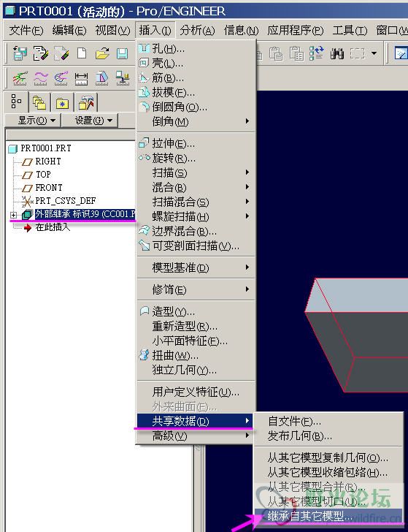
Task: Click the regenerate manager icon with blue arrows
Action: [317, 53]
